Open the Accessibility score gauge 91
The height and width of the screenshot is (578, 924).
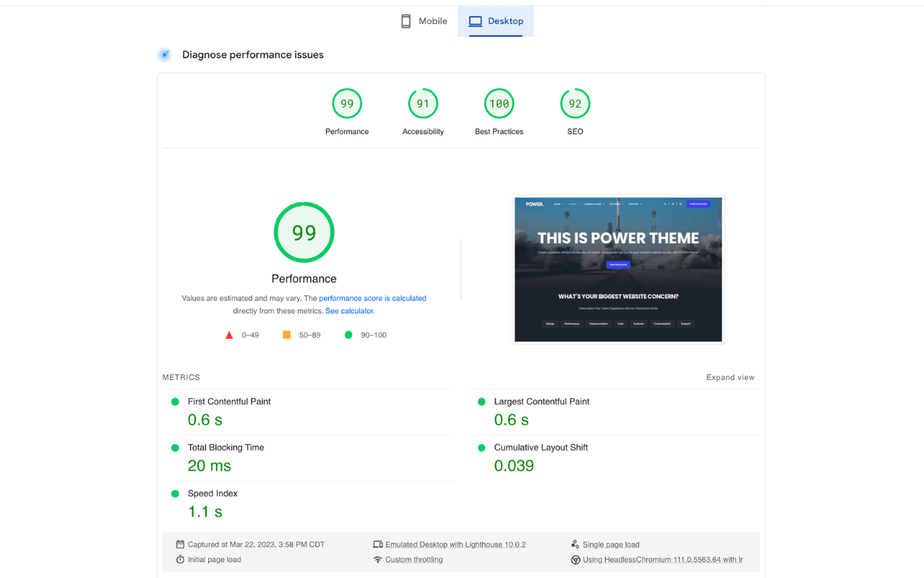[x=423, y=104]
